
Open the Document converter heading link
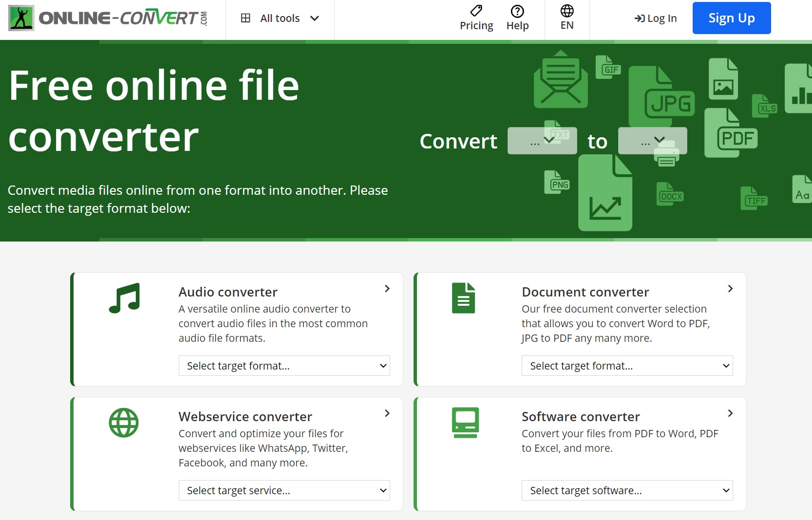pyautogui.click(x=585, y=292)
